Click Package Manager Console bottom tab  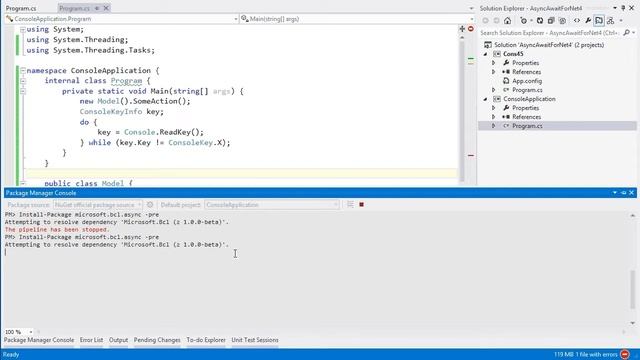coord(39,340)
